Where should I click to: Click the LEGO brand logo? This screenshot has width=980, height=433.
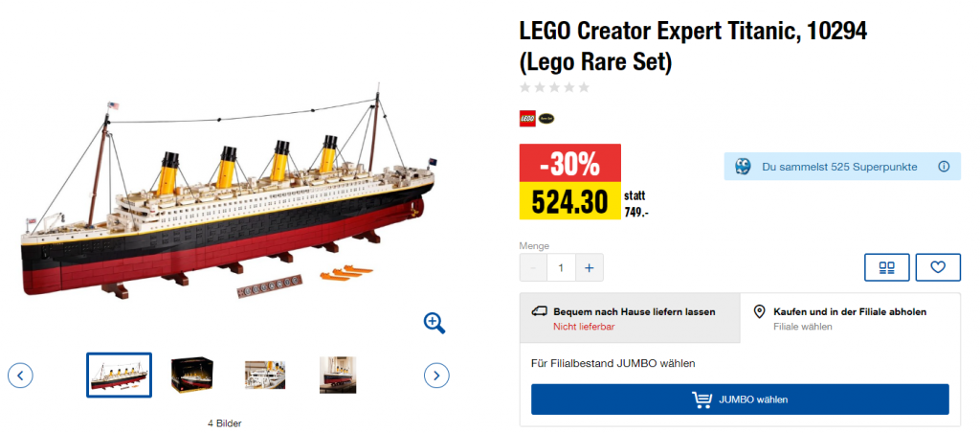pyautogui.click(x=527, y=119)
